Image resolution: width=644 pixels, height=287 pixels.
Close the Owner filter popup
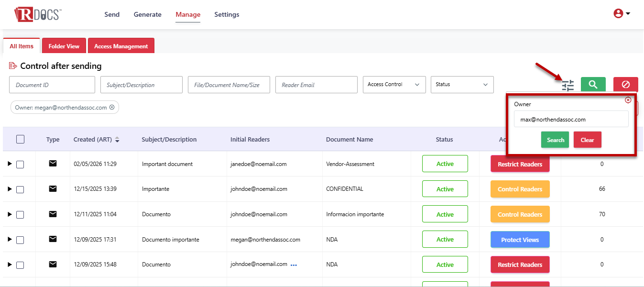point(628,100)
